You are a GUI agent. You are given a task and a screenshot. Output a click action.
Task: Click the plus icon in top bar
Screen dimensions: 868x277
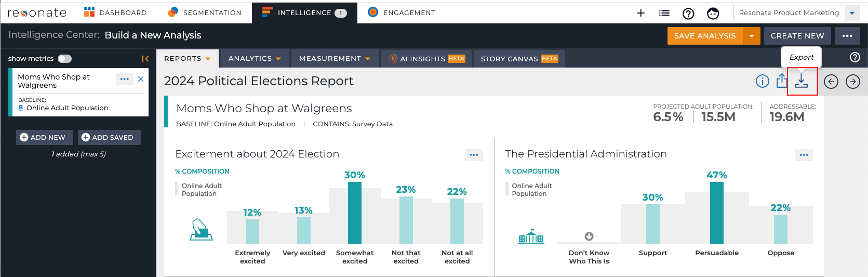click(x=641, y=13)
